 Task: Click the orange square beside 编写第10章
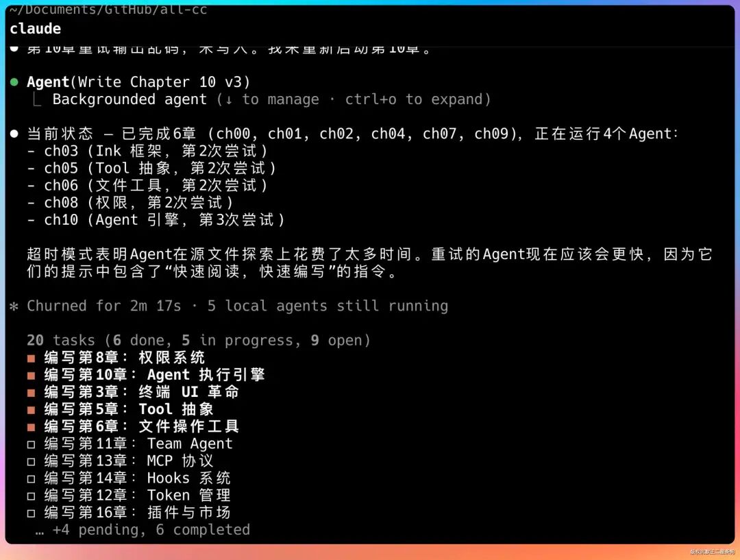point(29,374)
